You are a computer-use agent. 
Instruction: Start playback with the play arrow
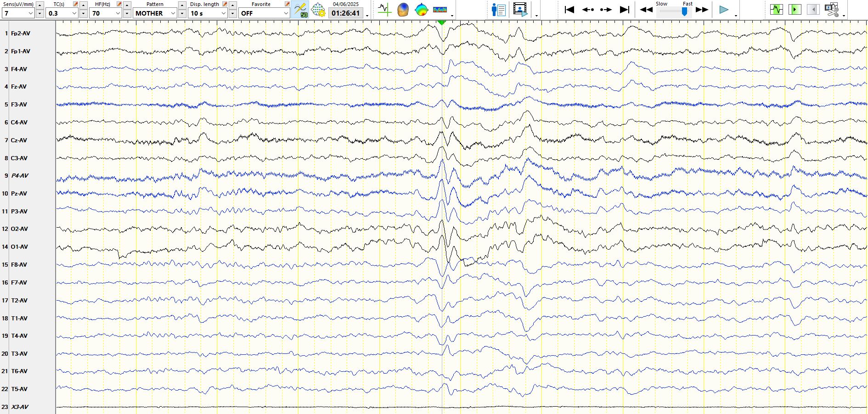(724, 10)
